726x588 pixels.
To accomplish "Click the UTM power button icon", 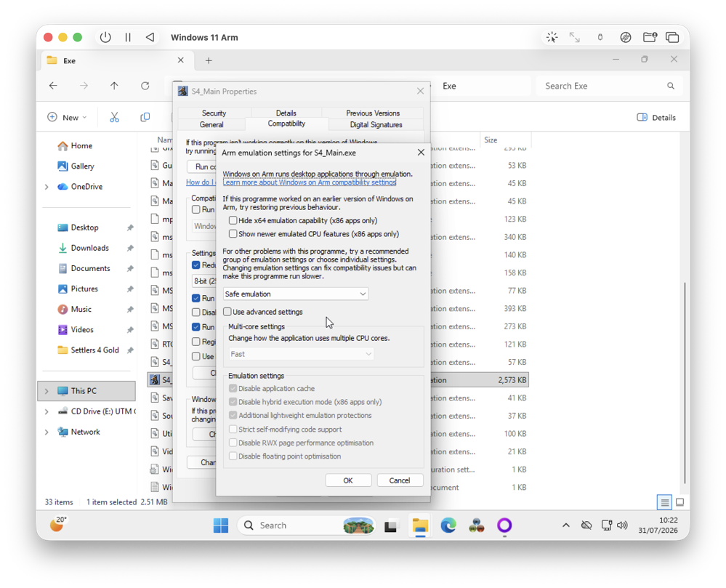I will (105, 37).
